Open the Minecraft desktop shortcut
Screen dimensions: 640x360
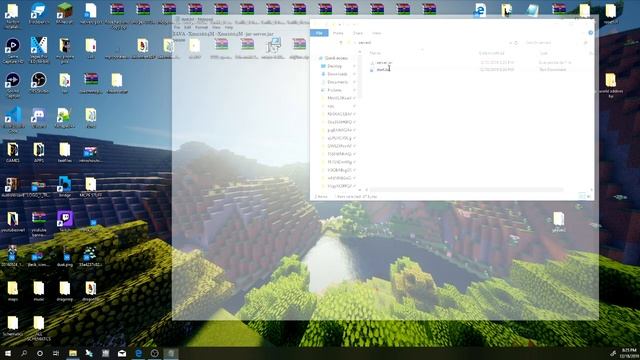click(64, 13)
